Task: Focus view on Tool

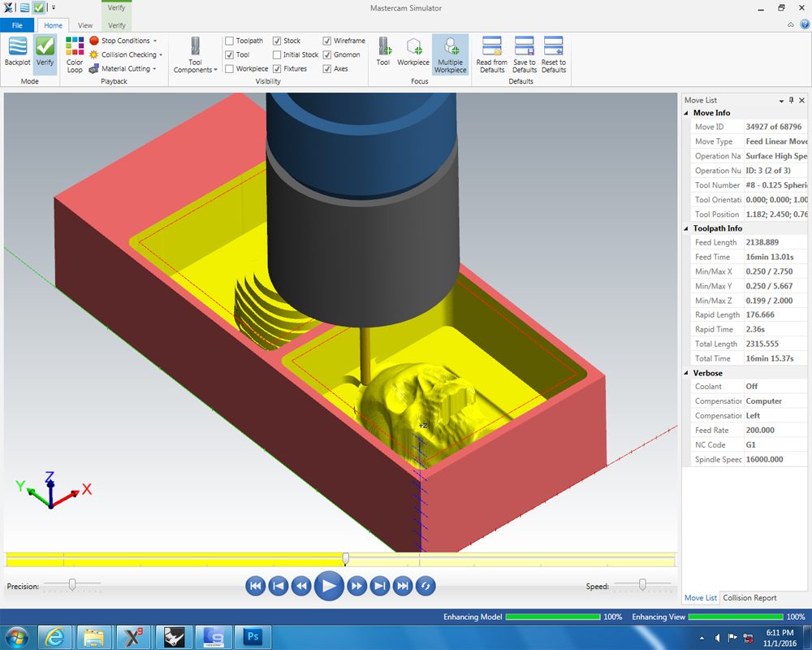Action: [x=383, y=52]
